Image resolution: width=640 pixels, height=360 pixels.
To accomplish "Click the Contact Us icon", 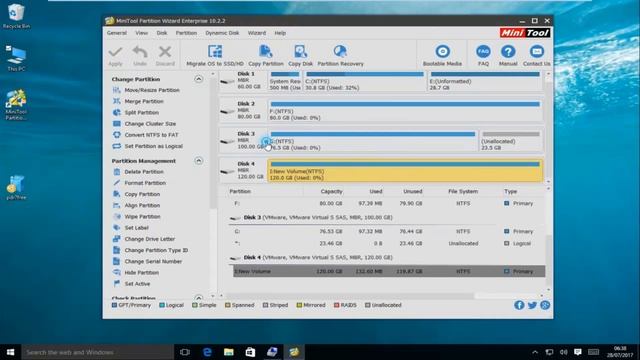I will [537, 51].
